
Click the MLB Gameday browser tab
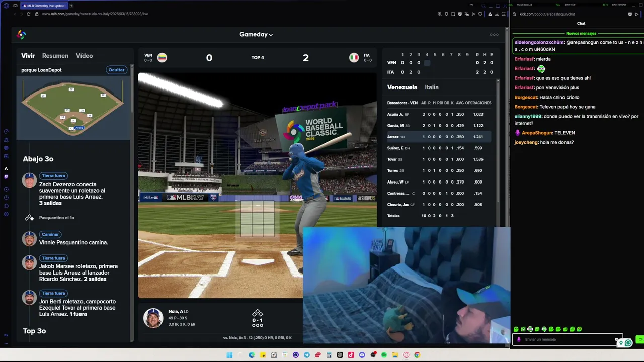pyautogui.click(x=43, y=6)
